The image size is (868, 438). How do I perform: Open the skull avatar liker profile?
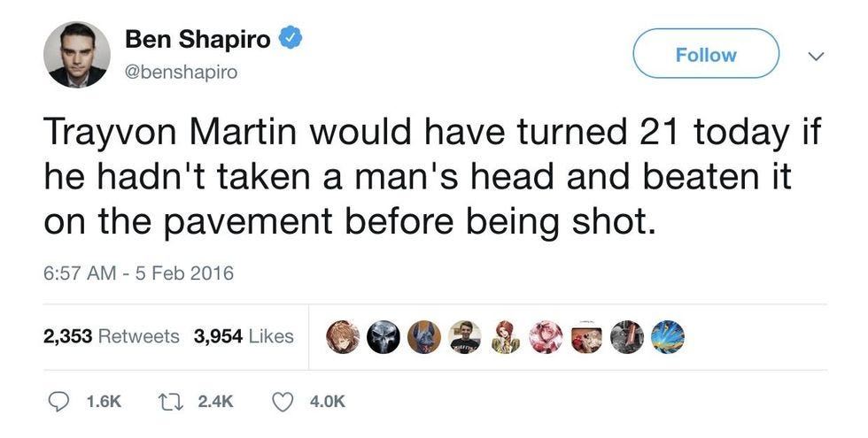point(383,337)
